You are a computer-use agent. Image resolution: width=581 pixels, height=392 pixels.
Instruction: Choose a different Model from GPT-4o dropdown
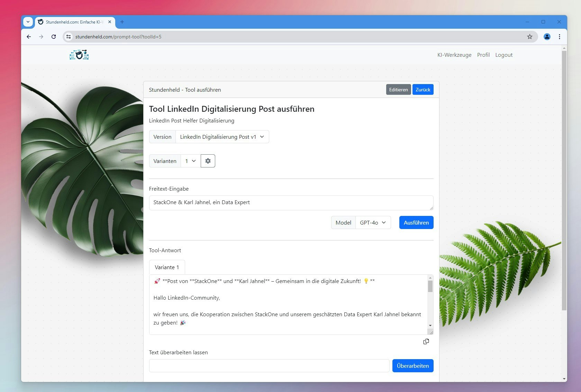tap(373, 222)
